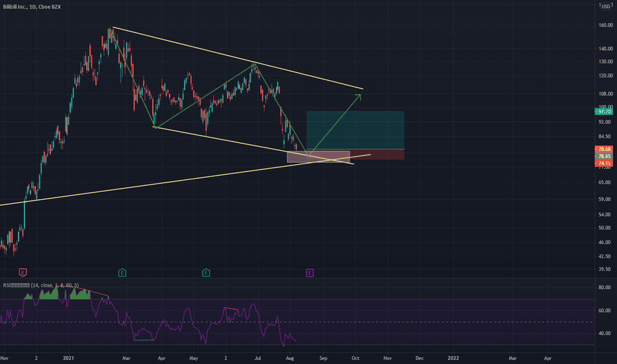The height and width of the screenshot is (364, 617).
Task: Select the 78.65 gray current price label
Action: click(604, 156)
